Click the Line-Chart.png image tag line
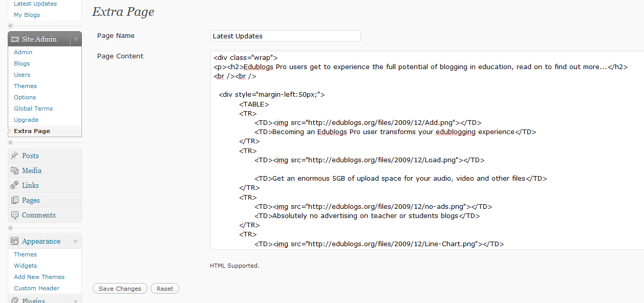Viewport: 644px width, 303px height. pos(379,244)
